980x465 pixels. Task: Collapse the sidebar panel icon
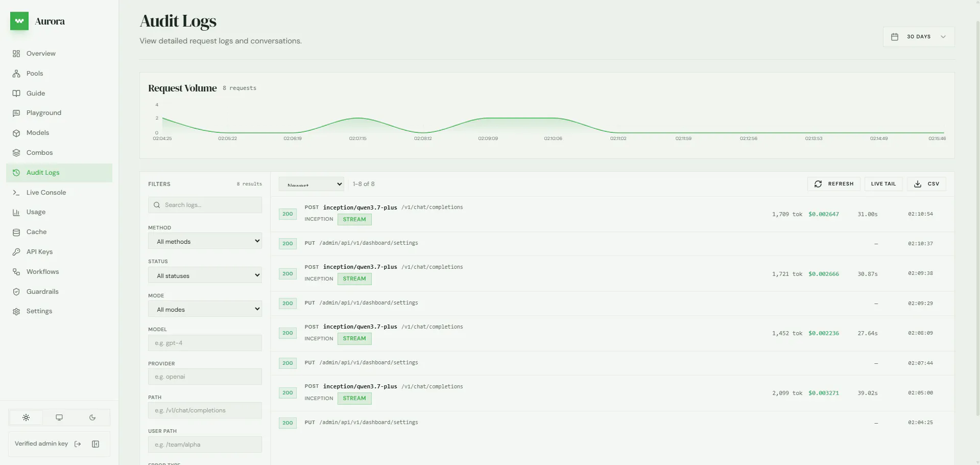[x=95, y=444]
